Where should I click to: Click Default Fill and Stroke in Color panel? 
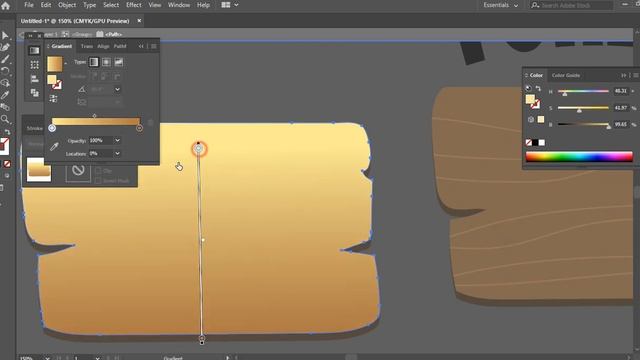[x=528, y=88]
